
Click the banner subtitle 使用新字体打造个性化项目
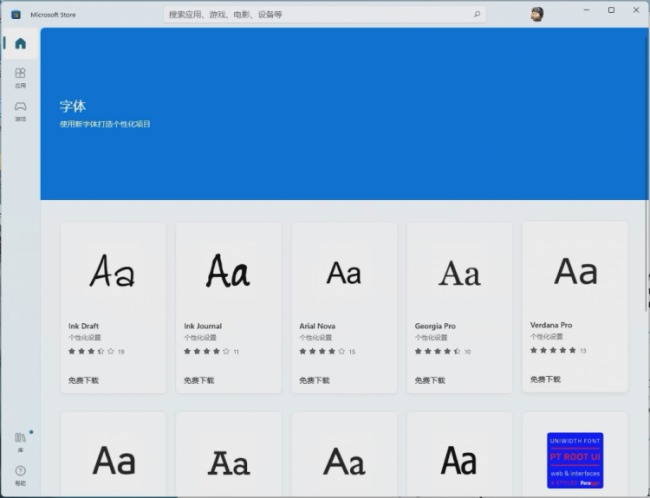pyautogui.click(x=105, y=124)
